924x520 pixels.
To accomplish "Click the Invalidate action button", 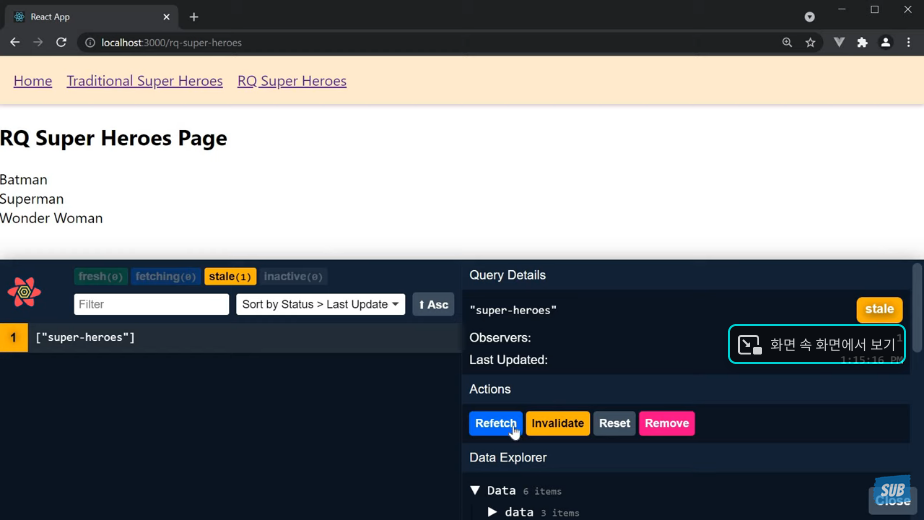I will 557,423.
